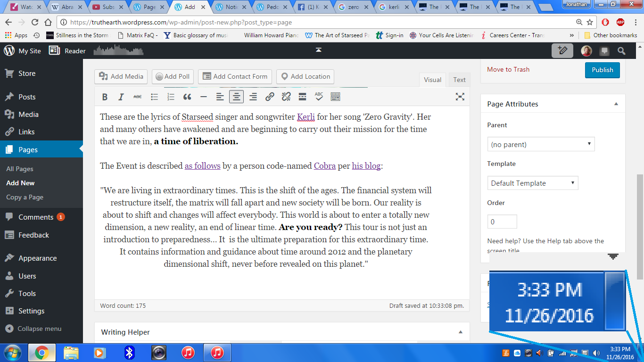644x362 pixels.
Task: Click the blue Publish button
Action: click(602, 70)
